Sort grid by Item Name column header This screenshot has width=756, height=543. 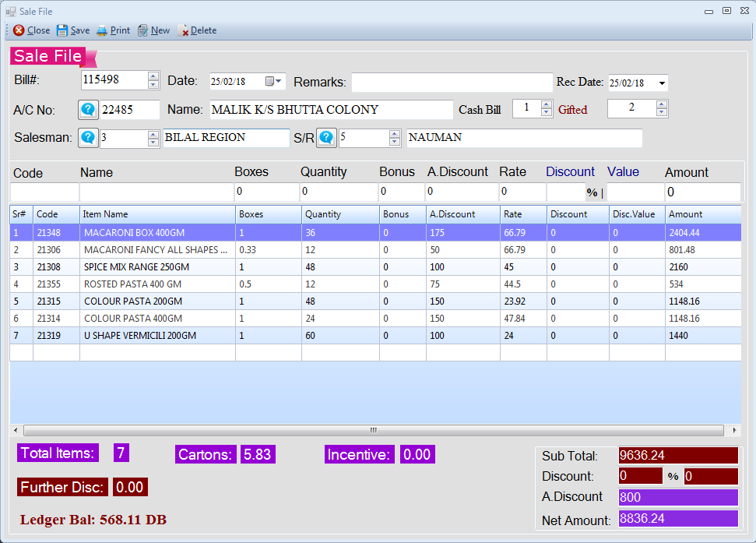point(156,214)
